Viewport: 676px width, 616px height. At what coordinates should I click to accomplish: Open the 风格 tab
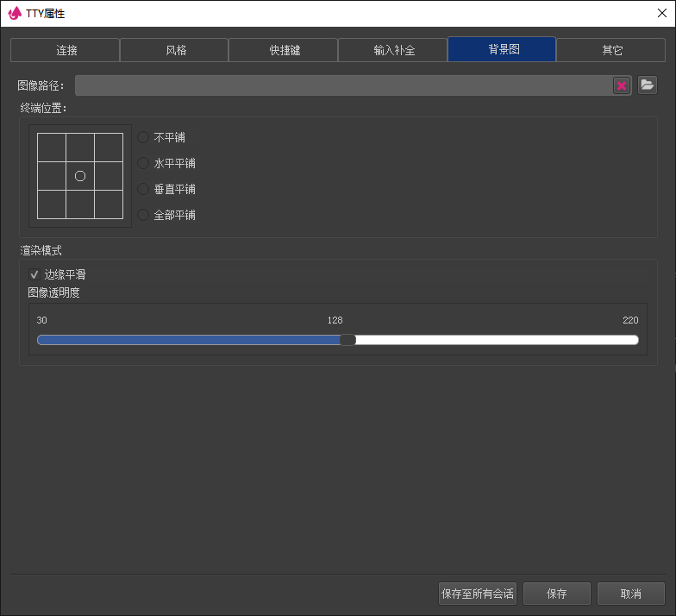pyautogui.click(x=174, y=50)
